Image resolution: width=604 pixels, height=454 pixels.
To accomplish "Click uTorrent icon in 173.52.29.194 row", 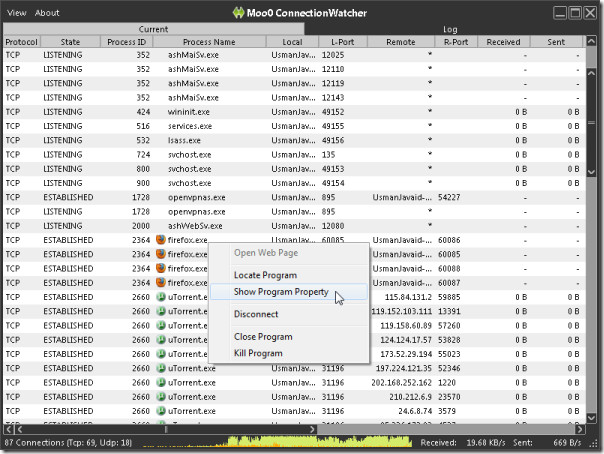I will (161, 354).
